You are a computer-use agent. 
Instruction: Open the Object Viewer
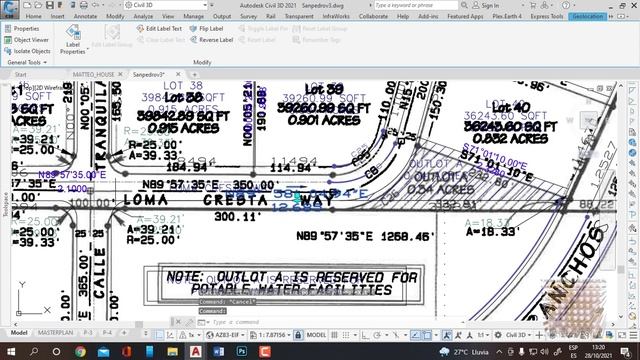click(27, 40)
